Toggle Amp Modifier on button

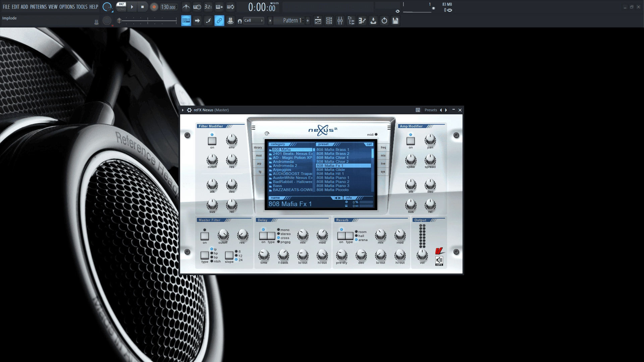click(x=411, y=141)
